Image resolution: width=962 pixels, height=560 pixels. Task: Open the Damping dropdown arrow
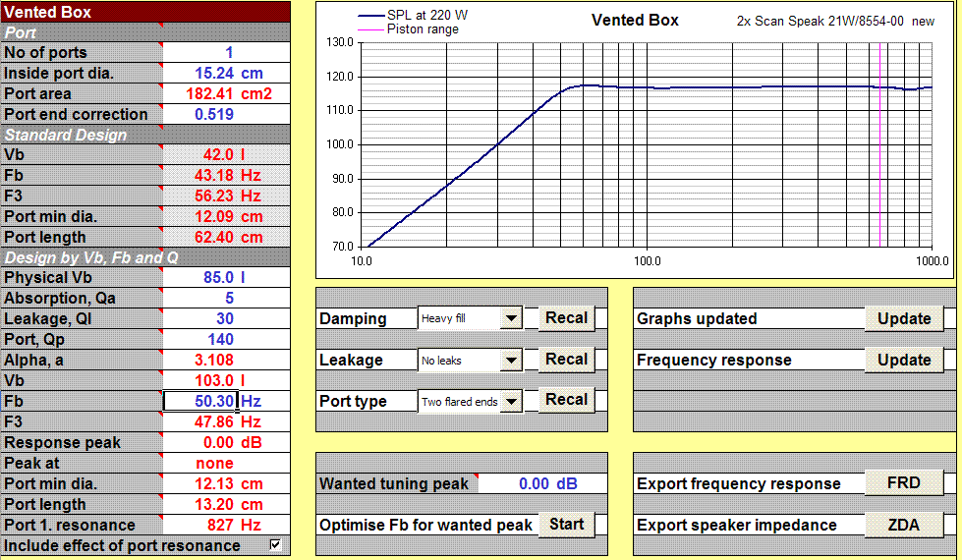click(511, 318)
